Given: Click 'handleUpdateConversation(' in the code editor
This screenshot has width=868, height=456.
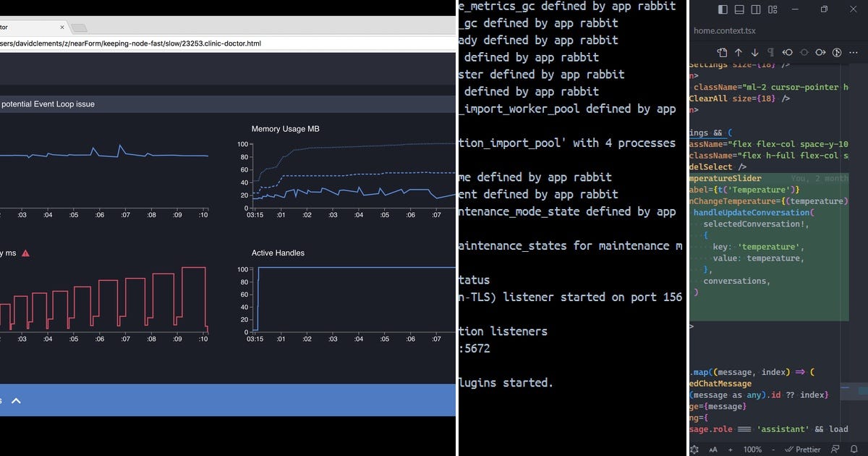Looking at the screenshot, I should 754,213.
